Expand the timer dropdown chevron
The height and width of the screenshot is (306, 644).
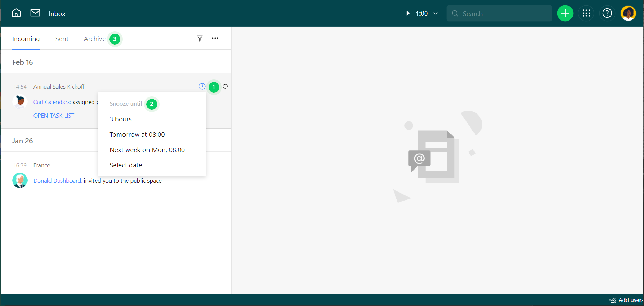[x=435, y=14]
